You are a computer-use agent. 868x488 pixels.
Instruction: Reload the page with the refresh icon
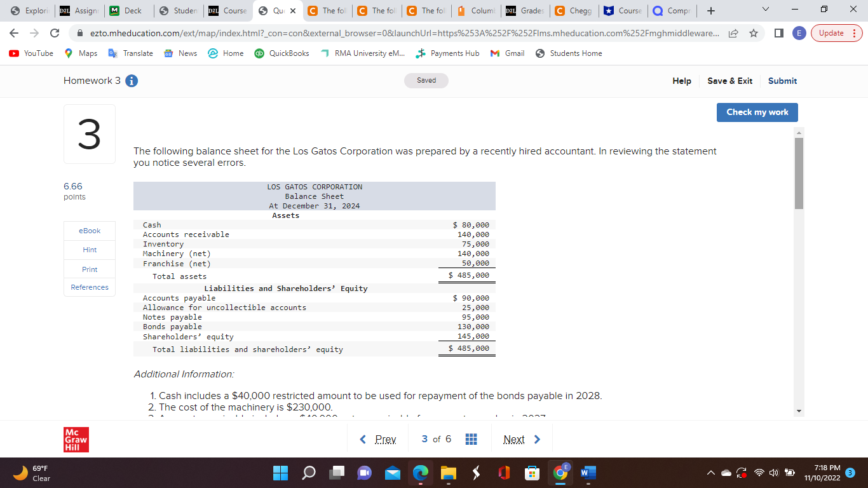click(55, 33)
